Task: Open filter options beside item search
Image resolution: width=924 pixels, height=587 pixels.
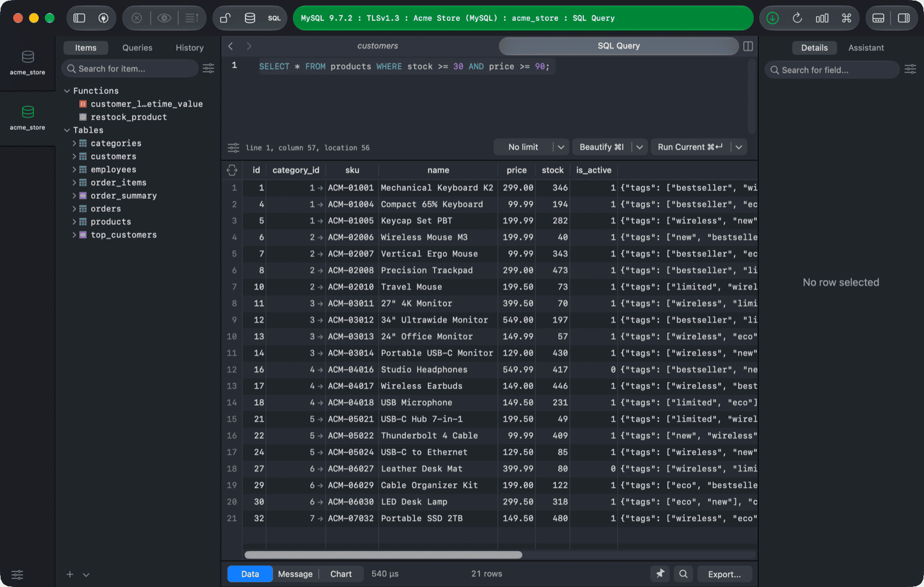Action: point(208,69)
